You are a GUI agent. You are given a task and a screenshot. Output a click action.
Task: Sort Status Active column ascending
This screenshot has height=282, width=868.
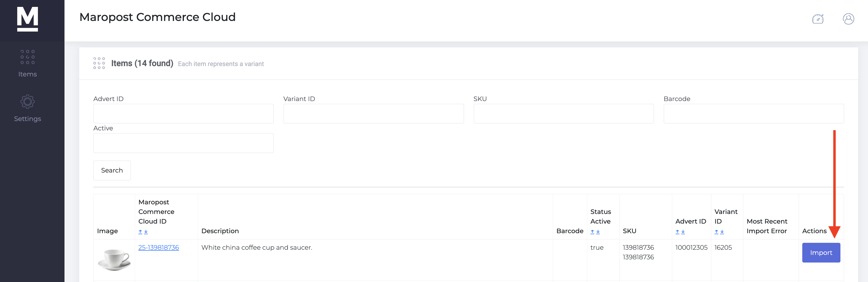pos(592,232)
